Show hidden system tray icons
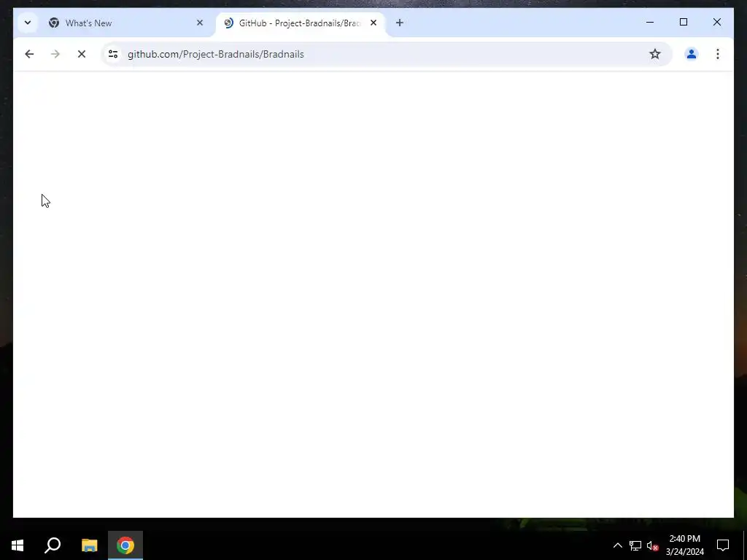Viewport: 747px width, 560px height. [617, 545]
